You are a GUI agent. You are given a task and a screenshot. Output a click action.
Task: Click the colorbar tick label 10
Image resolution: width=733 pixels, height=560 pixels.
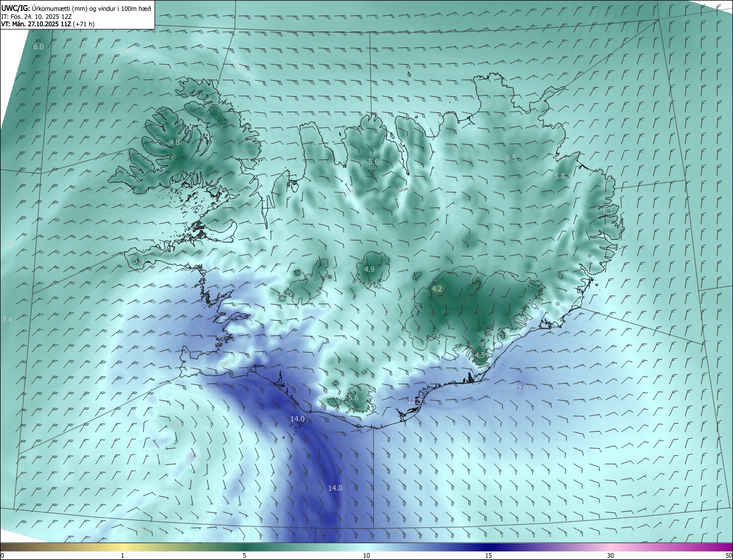[366, 555]
